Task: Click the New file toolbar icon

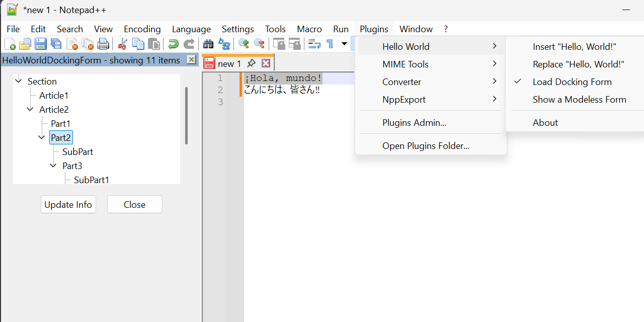Action: point(10,44)
